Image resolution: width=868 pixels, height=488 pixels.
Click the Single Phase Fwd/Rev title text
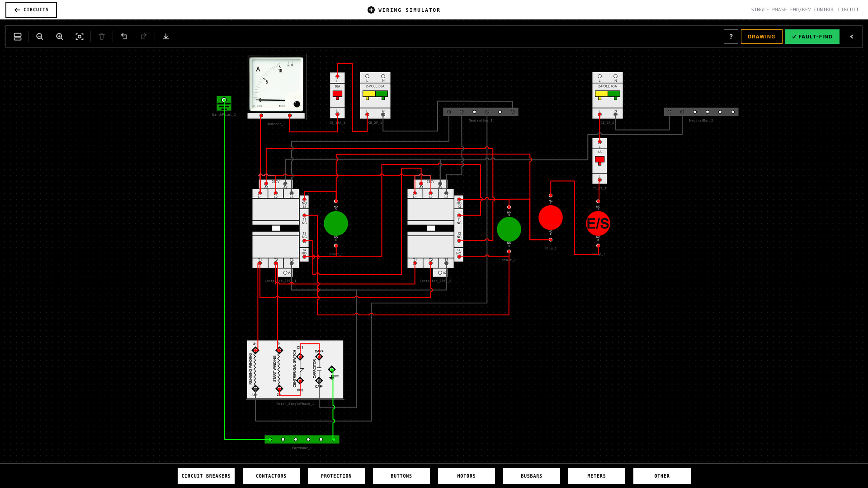click(x=805, y=10)
